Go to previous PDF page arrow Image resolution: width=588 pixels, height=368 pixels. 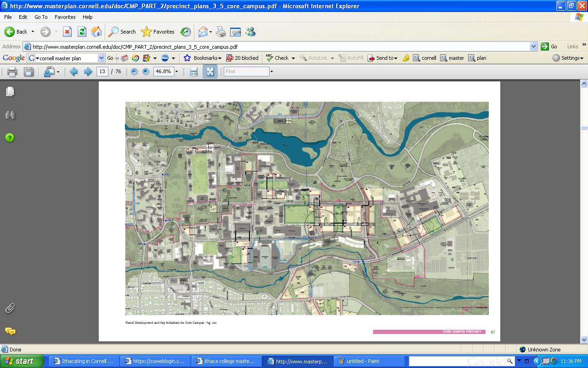coord(73,72)
